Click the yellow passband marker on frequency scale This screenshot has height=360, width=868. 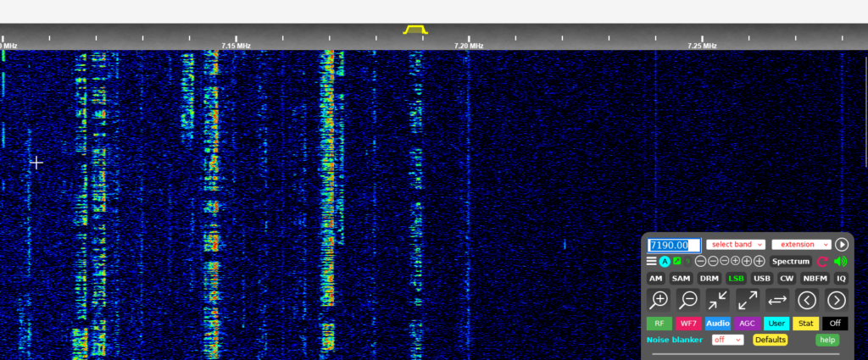(415, 30)
